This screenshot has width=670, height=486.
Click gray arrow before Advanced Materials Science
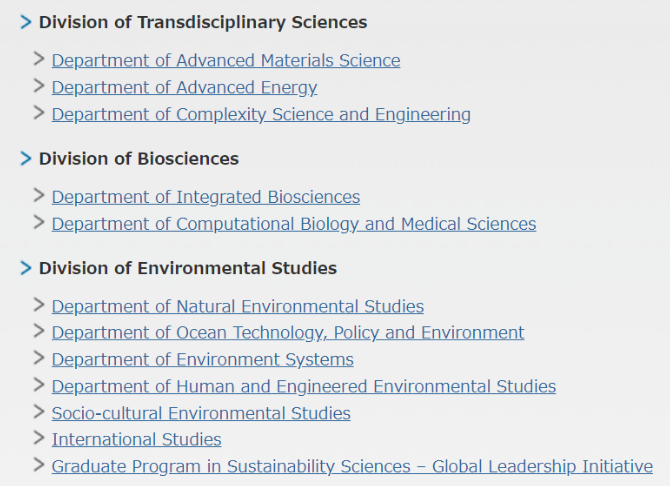[39, 59]
